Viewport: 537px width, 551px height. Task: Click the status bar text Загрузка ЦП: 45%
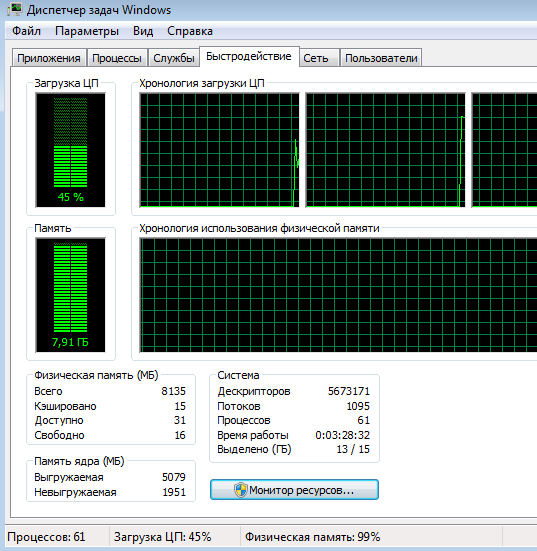[x=162, y=537]
